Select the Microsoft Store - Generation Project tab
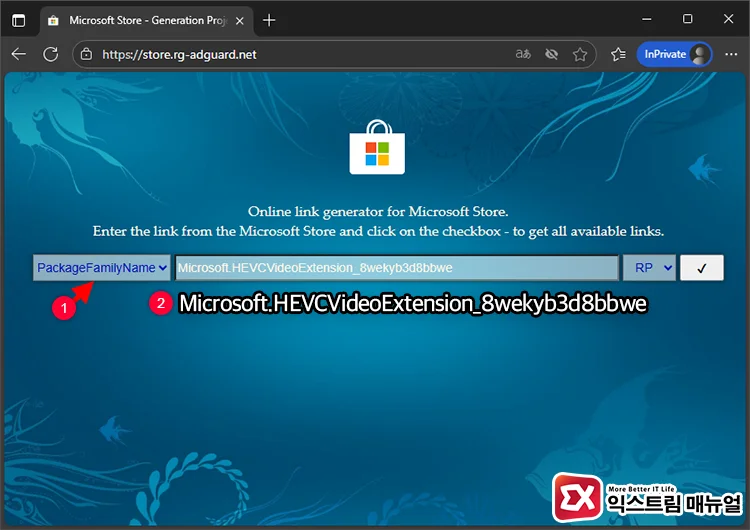 point(140,20)
